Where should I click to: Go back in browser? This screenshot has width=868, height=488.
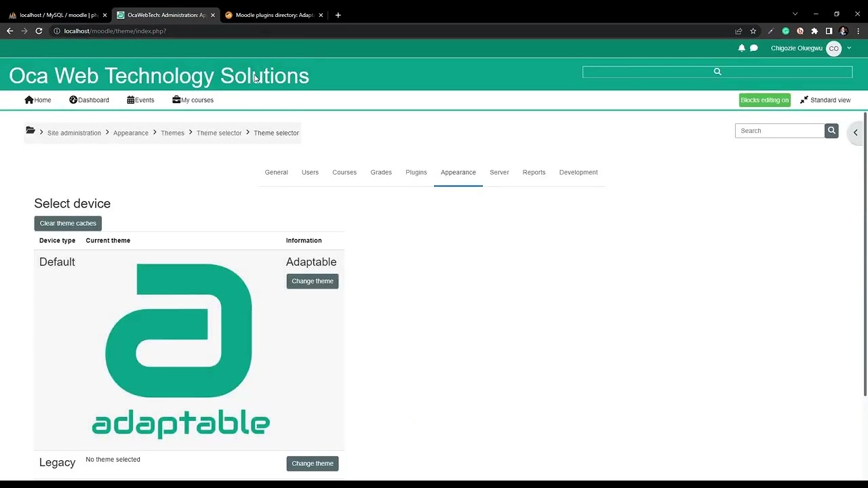[9, 31]
